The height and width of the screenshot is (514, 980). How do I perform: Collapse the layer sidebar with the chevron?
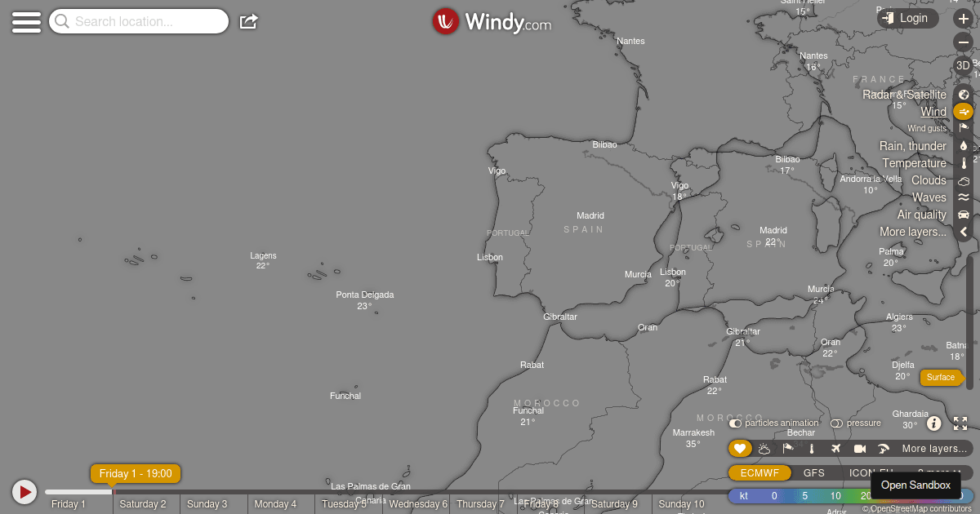(964, 232)
